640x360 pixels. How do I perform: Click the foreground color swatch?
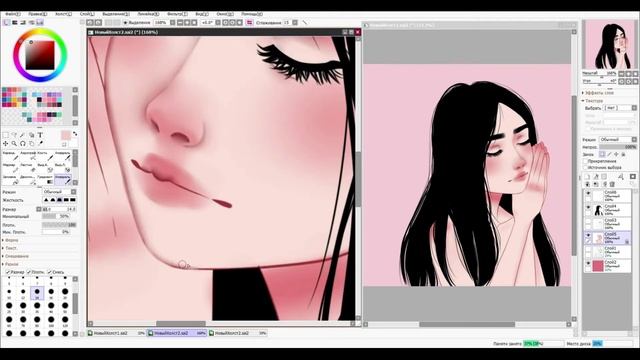click(x=66, y=136)
